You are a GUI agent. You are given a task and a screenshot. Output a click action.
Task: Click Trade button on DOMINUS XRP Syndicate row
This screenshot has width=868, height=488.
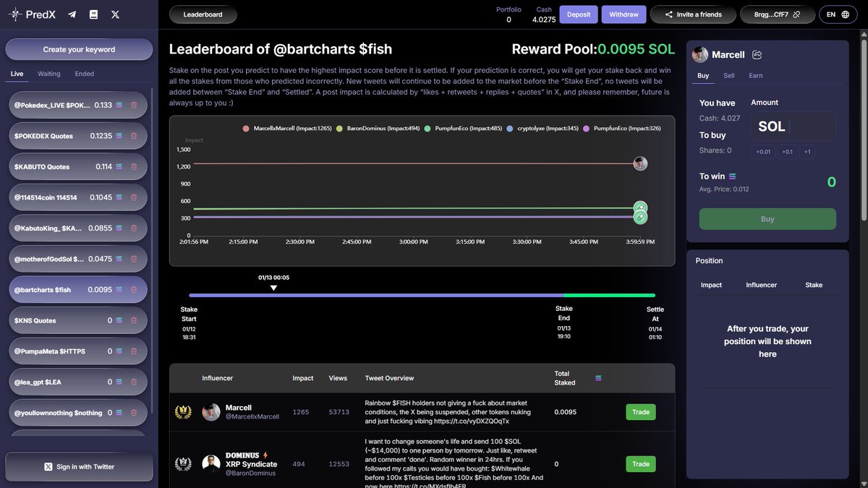(x=641, y=464)
